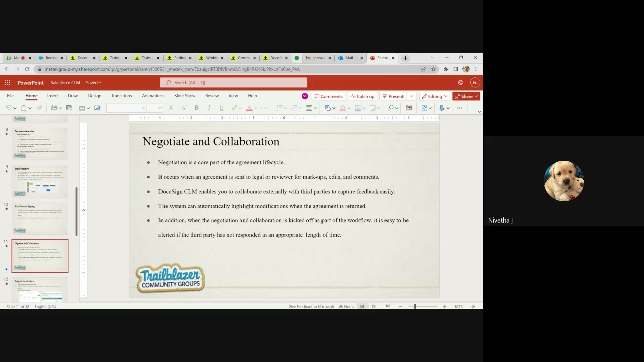Open the Editing mode dropdown
Image resolution: width=644 pixels, height=362 pixels.
(435, 96)
